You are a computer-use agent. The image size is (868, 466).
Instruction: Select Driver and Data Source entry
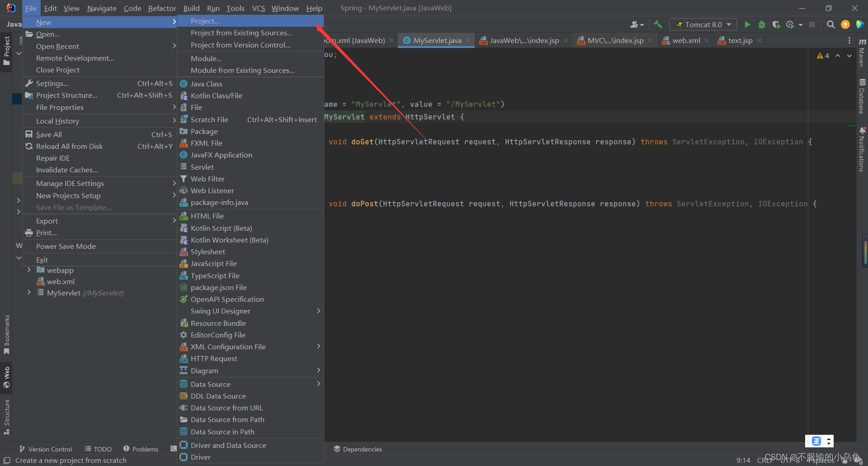tap(250, 445)
